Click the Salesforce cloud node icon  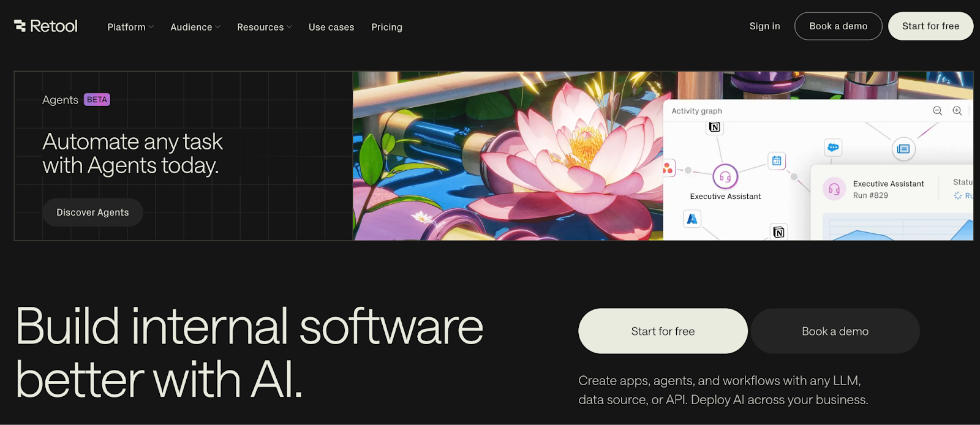(833, 148)
